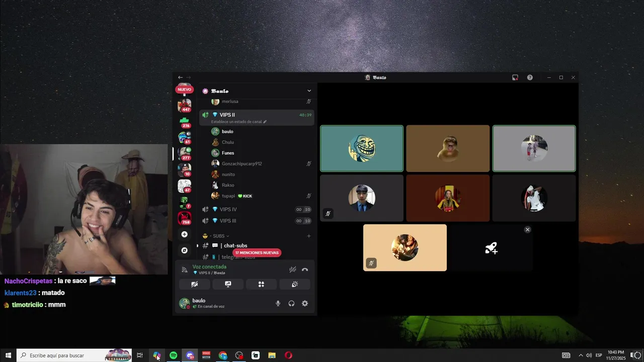Add a channel to SUBS category

pyautogui.click(x=309, y=236)
